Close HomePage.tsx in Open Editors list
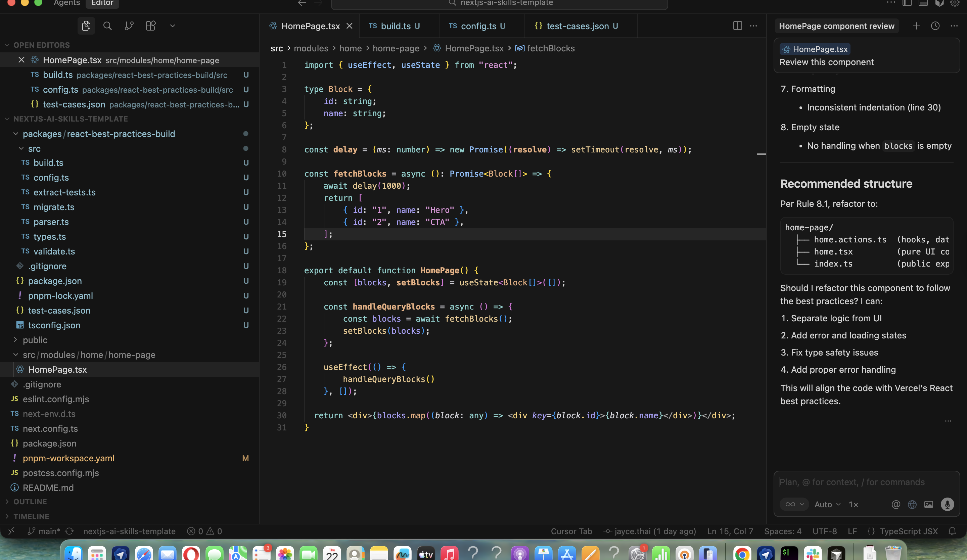This screenshot has height=560, width=967. coord(21,60)
